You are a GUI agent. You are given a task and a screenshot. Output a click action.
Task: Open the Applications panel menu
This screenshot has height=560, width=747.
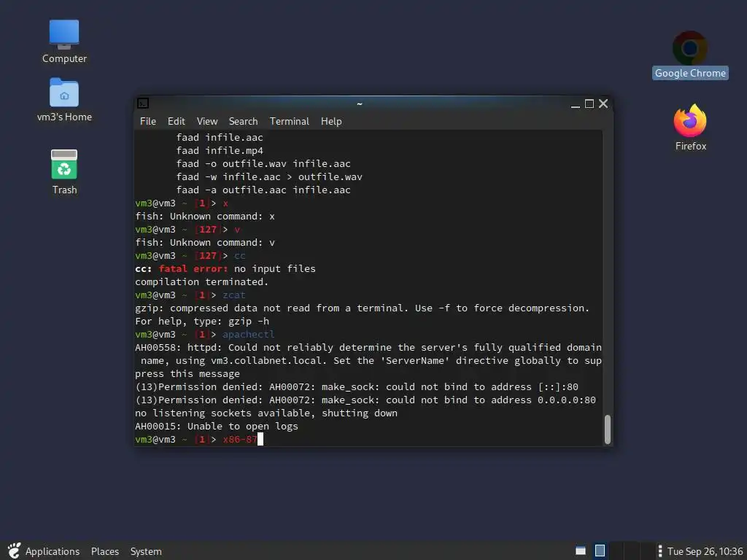click(x=53, y=551)
